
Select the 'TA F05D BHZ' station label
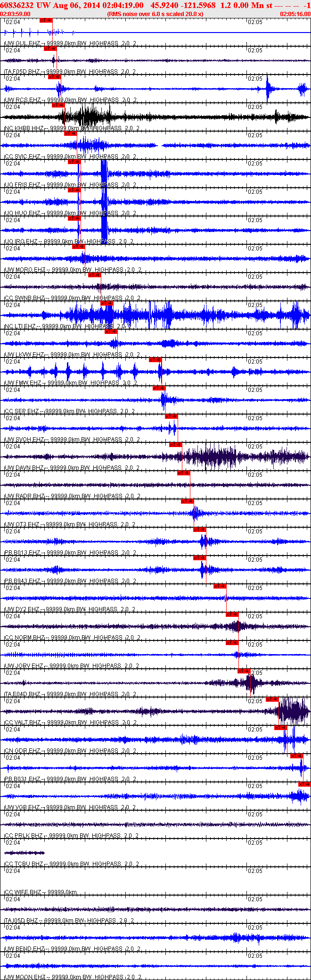tap(22, 72)
